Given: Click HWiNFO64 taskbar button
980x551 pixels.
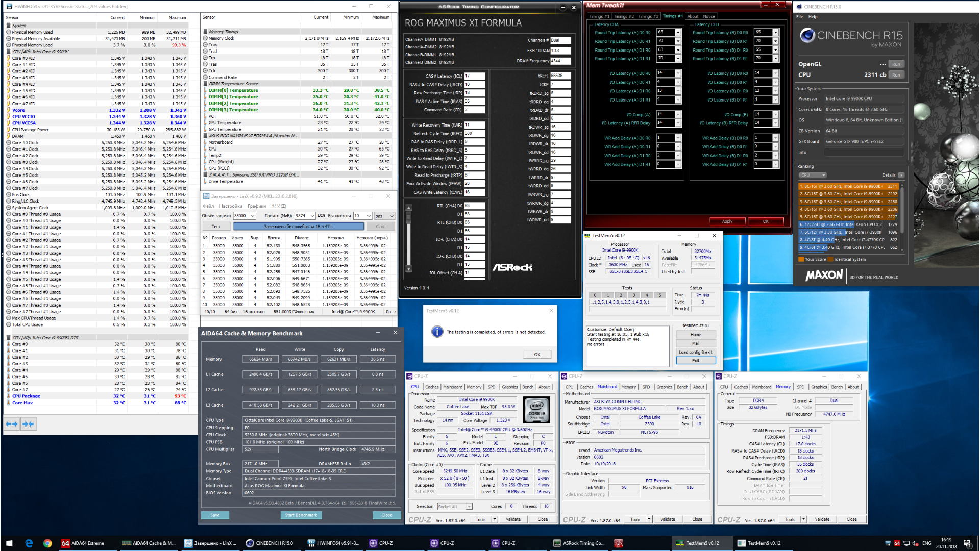Looking at the screenshot, I should point(334,543).
